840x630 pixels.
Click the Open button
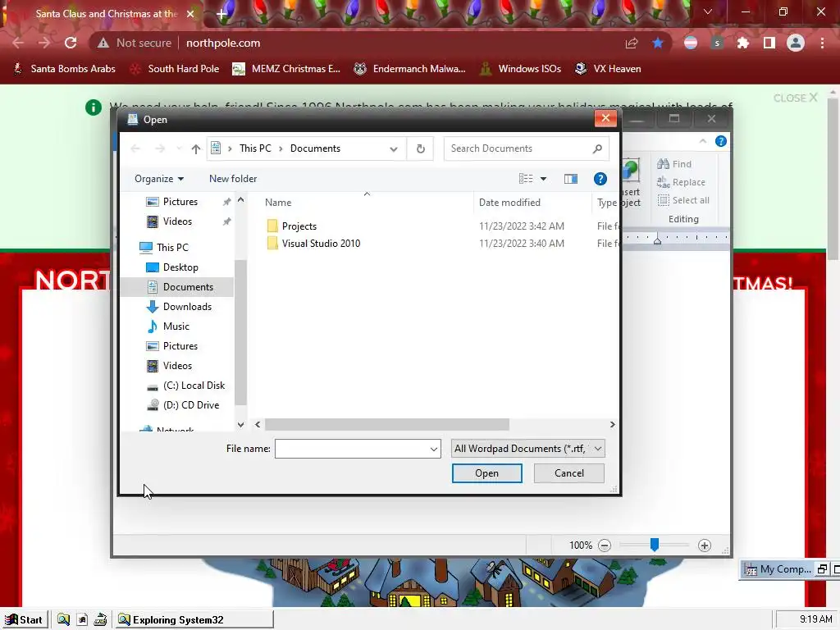(487, 473)
